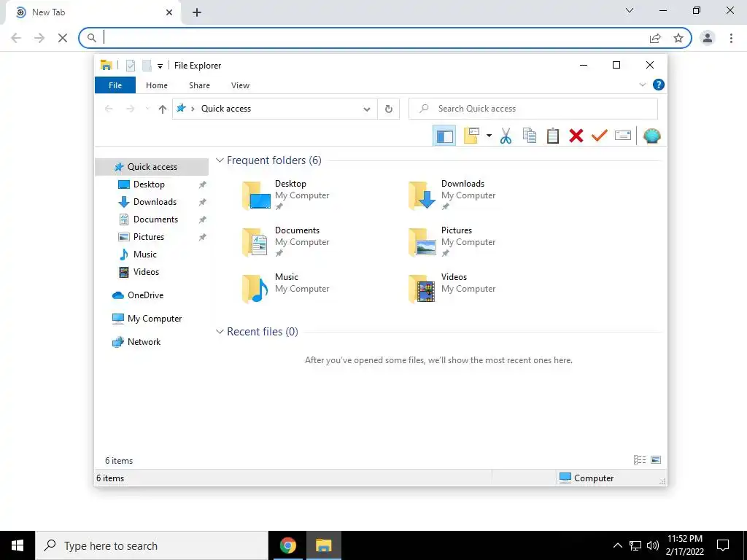
Task: Switch to Large icons view in status bar
Action: coord(656,459)
